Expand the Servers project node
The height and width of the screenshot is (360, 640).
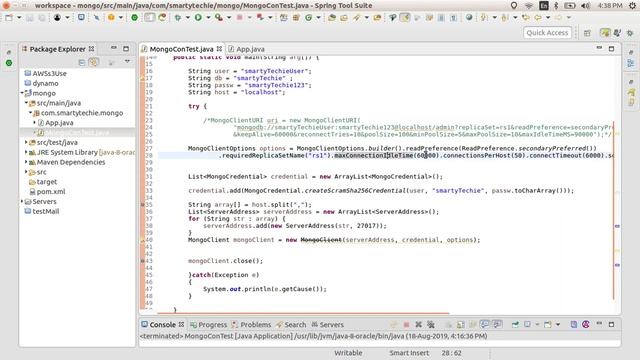click(x=22, y=202)
